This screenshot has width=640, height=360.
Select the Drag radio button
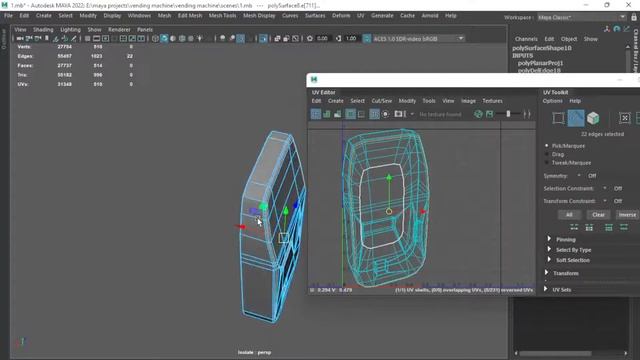coord(547,154)
